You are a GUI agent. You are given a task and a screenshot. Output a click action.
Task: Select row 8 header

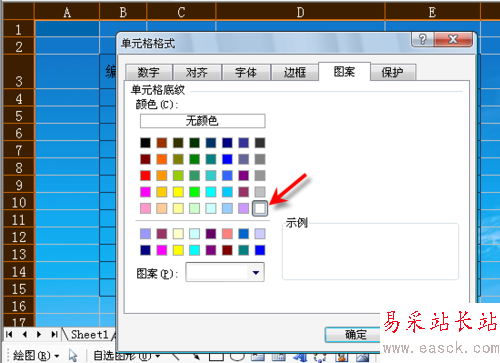pyautogui.click(x=19, y=167)
